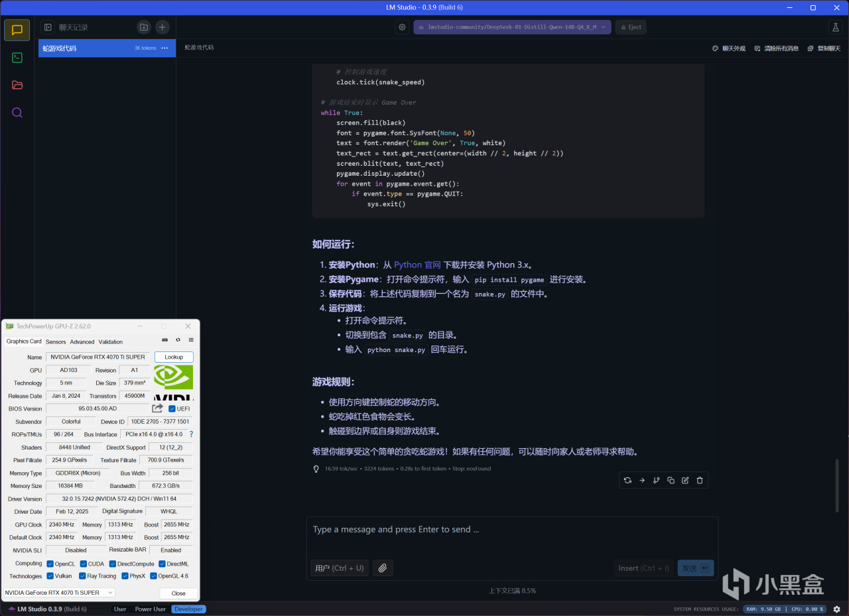Click Insert (Ctrl + I) button
The image size is (849, 616).
click(x=644, y=568)
